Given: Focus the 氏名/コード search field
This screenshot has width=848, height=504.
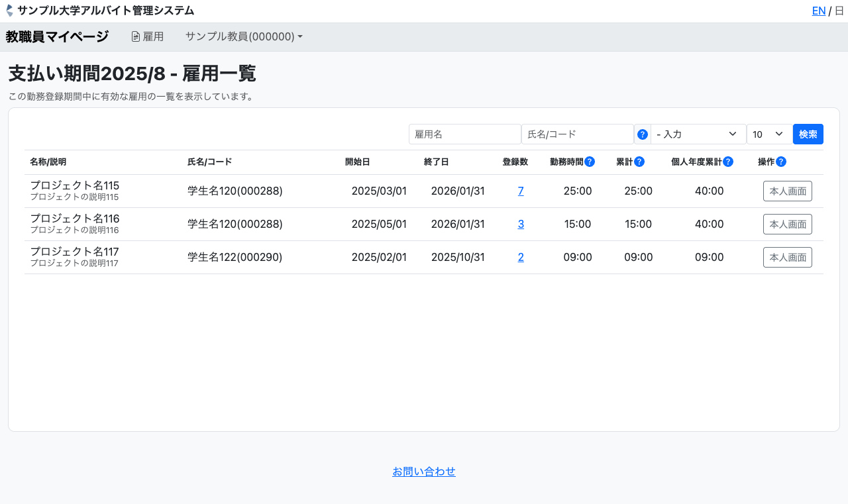Looking at the screenshot, I should 578,134.
